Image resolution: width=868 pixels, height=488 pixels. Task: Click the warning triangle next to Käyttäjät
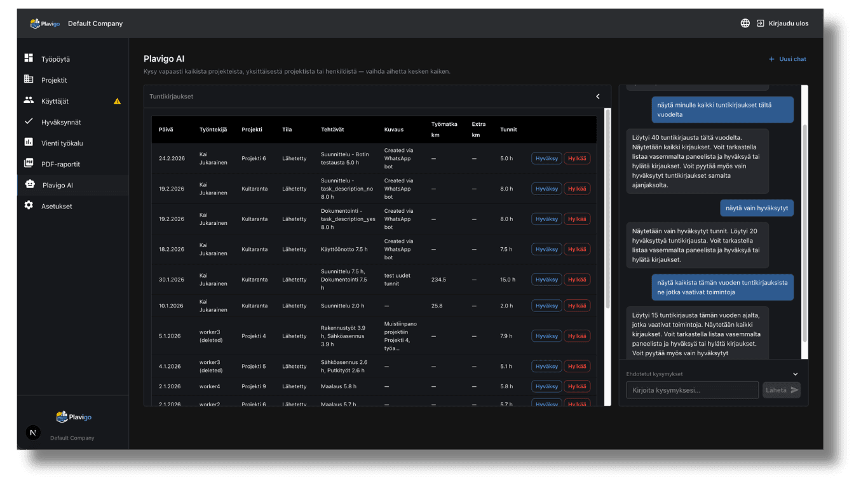117,101
